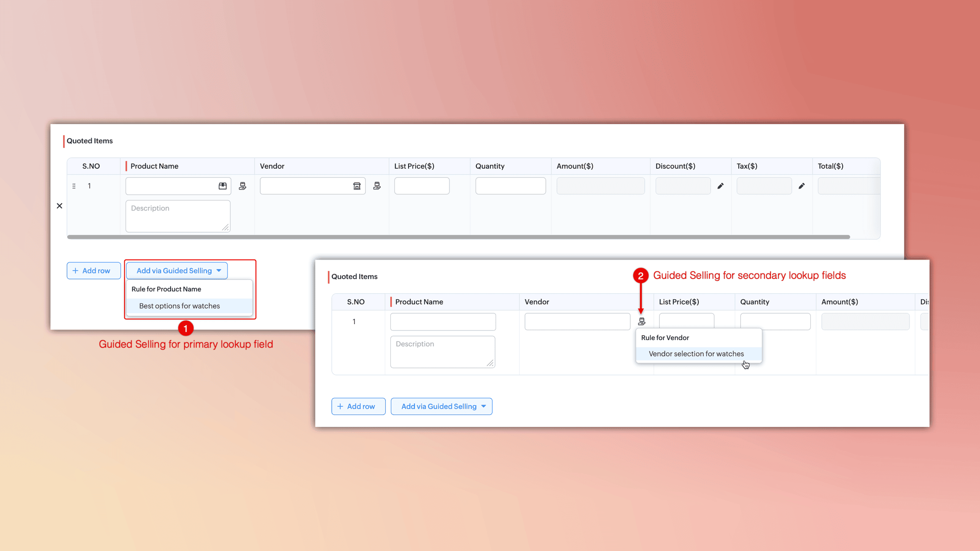Viewport: 980px width, 551px height.
Task: Click Add row button in lower panel
Action: [358, 406]
